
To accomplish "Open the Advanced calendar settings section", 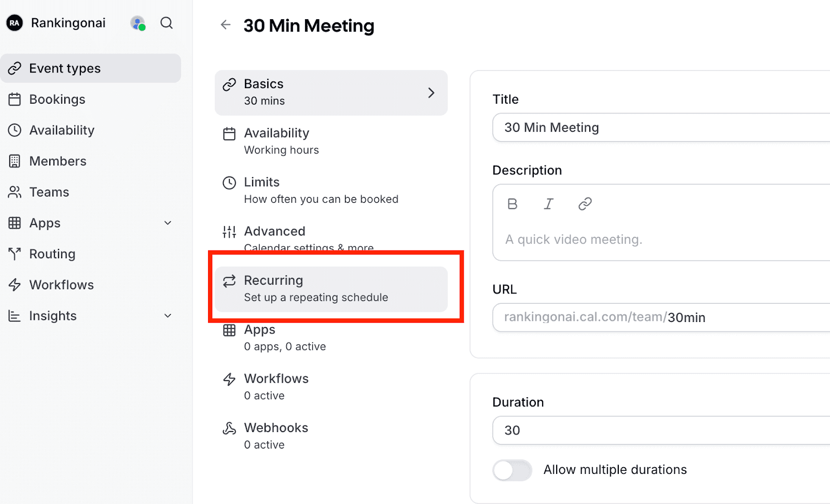I will pyautogui.click(x=309, y=238).
